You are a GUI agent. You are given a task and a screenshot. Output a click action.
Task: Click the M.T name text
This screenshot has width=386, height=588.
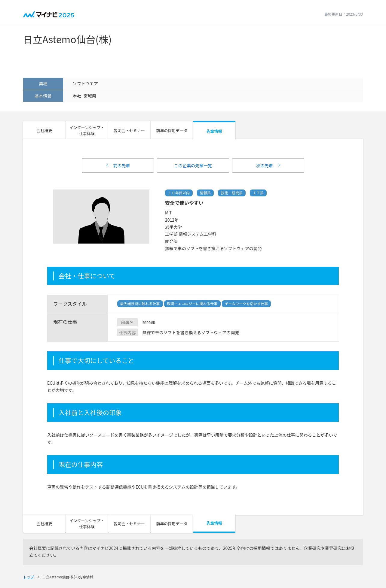168,213
